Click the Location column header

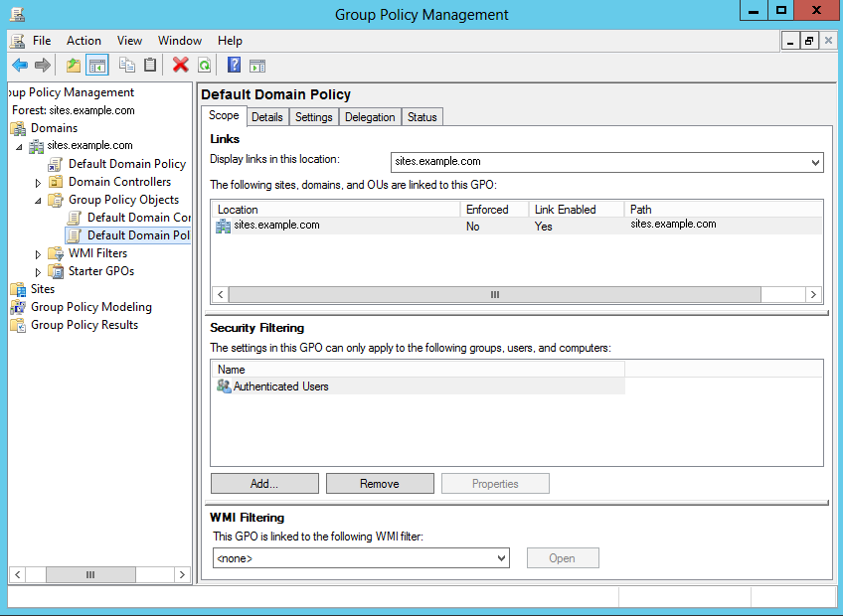point(336,209)
